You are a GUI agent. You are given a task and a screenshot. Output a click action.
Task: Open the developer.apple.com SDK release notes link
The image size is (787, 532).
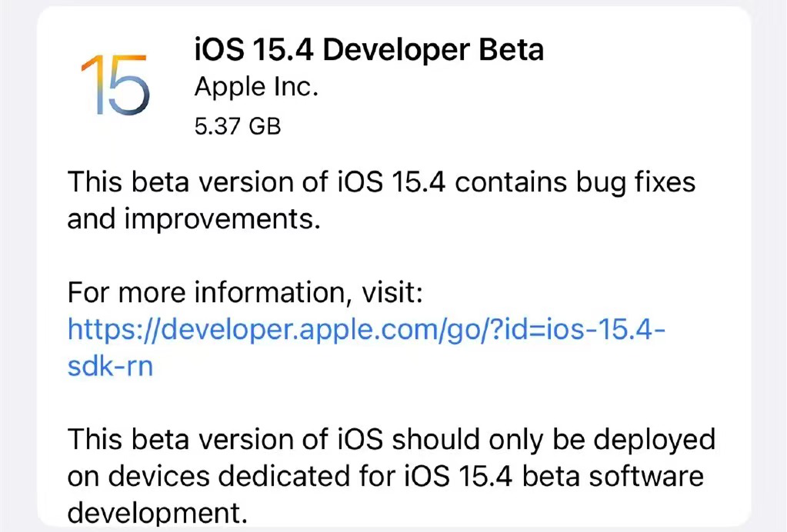[367, 329]
